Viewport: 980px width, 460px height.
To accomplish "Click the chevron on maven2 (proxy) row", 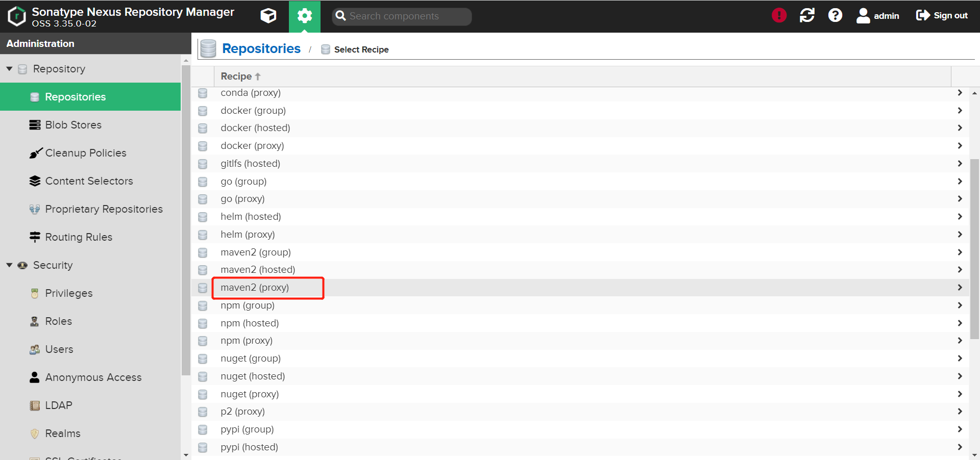I will tap(960, 287).
